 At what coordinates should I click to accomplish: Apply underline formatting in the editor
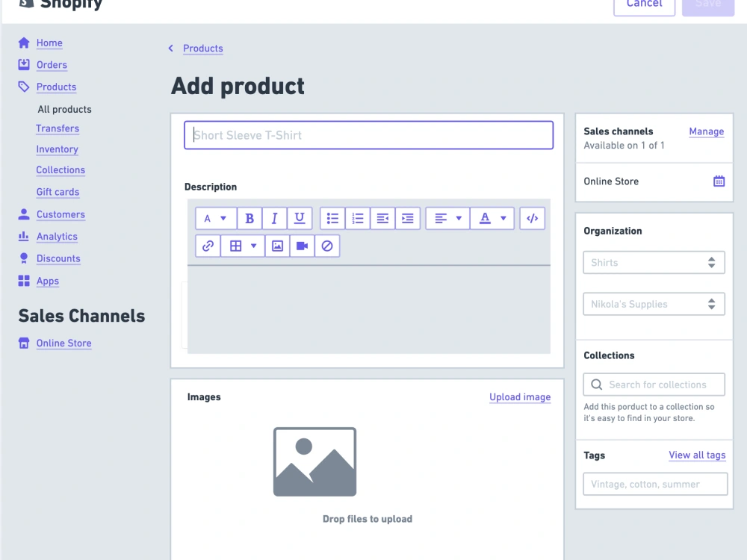[x=299, y=218]
